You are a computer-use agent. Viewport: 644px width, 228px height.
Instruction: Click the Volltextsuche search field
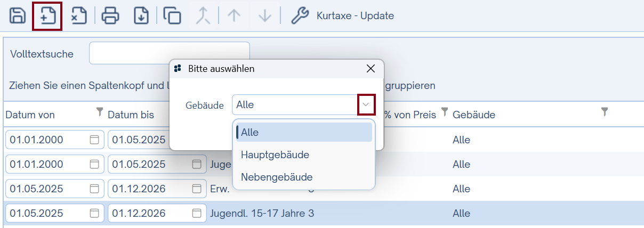tap(169, 53)
